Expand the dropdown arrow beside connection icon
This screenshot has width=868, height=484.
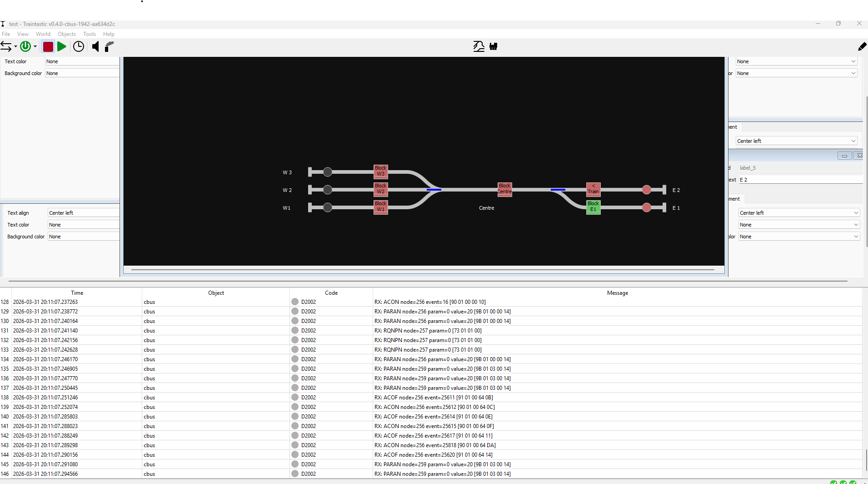[x=15, y=47]
